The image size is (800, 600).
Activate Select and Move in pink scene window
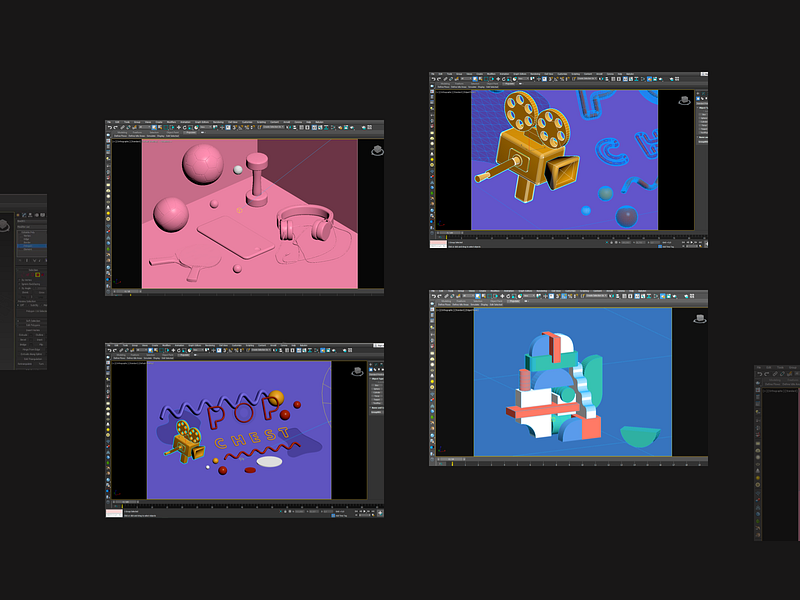pos(179,128)
